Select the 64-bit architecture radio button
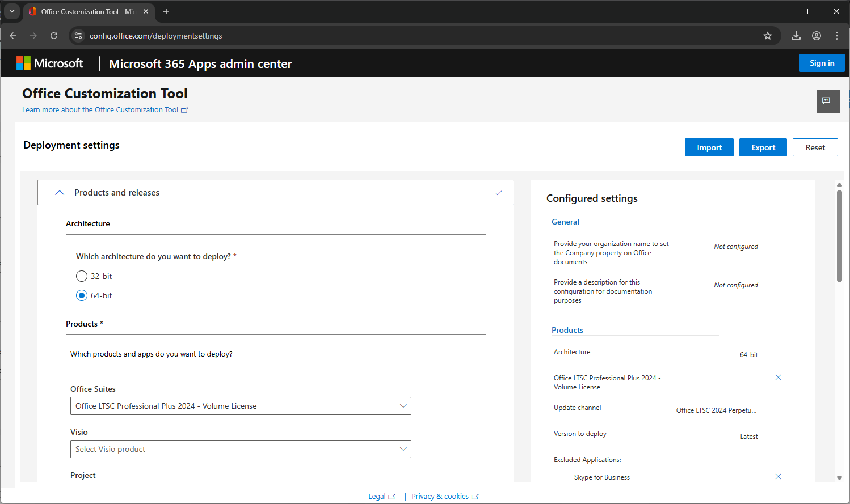 (x=81, y=295)
